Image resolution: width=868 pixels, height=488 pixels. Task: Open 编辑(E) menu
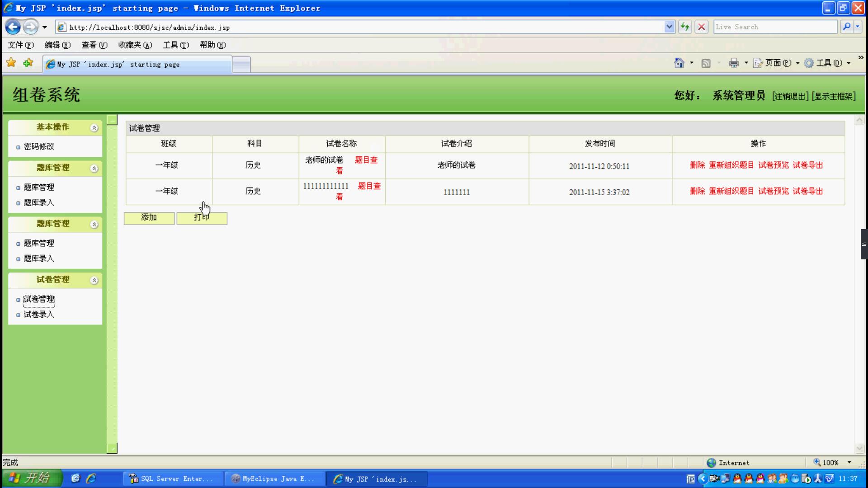point(57,45)
